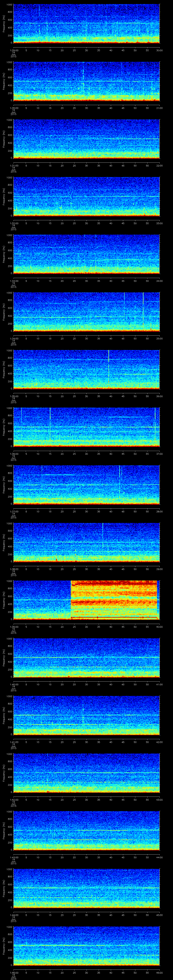Click the spectrogram panel starting at 1:42:00
Screen dimensions: 173x980
coord(87,773)
